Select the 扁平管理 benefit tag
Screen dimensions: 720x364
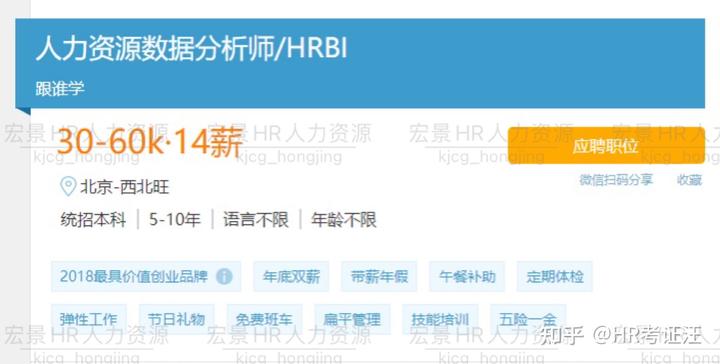pos(352,319)
